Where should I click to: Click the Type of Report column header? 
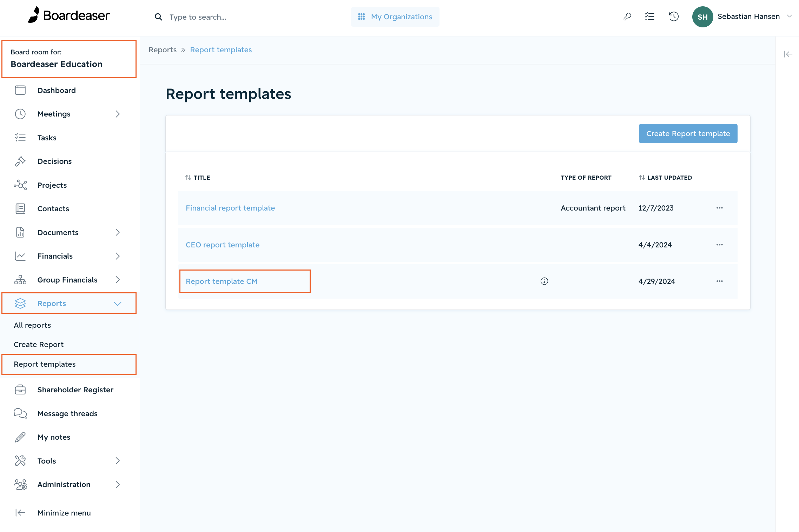(x=586, y=178)
